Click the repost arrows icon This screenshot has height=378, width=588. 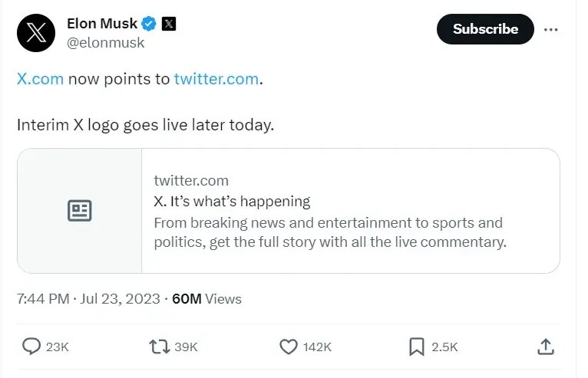[x=159, y=347]
